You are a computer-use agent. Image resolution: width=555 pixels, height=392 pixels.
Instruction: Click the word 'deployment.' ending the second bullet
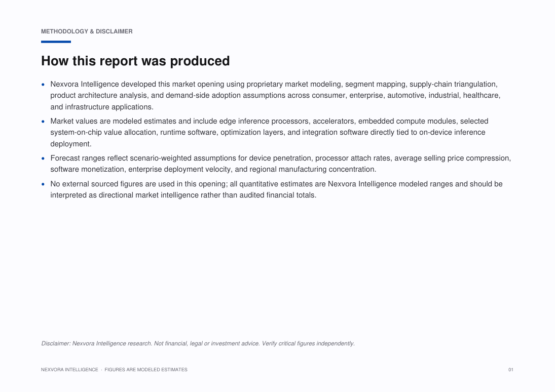click(x=71, y=144)
